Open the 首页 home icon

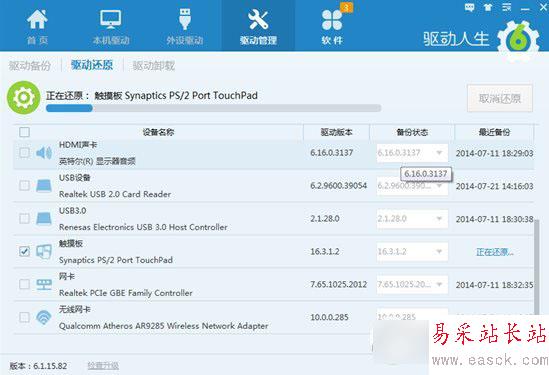click(x=37, y=20)
